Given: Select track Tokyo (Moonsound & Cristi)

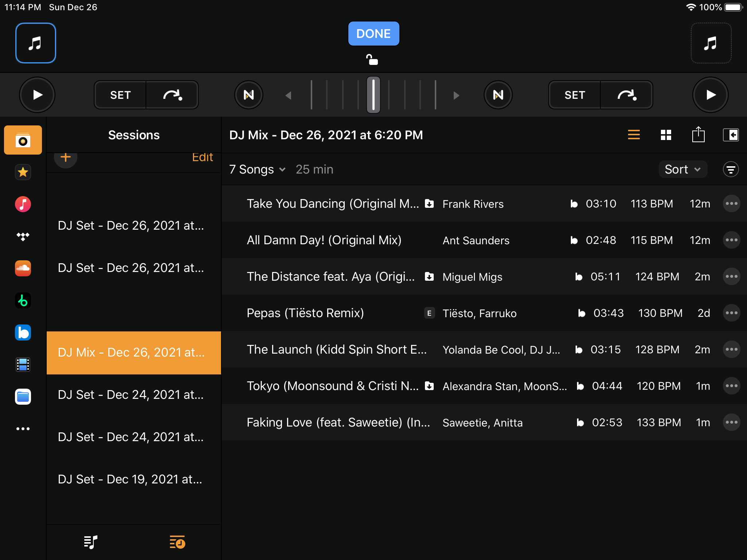Looking at the screenshot, I should click(x=484, y=386).
